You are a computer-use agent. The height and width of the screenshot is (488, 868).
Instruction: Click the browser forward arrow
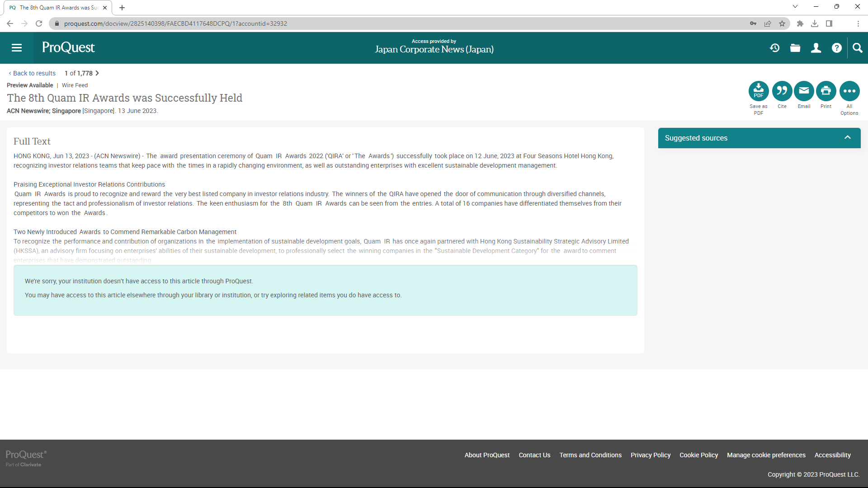click(x=24, y=23)
